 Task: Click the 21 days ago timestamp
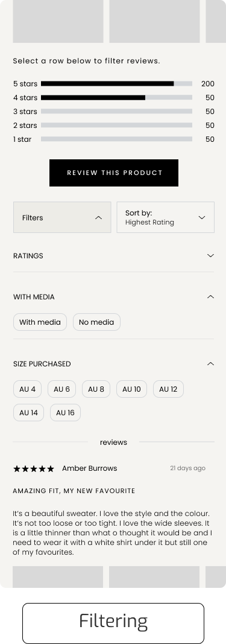click(188, 468)
